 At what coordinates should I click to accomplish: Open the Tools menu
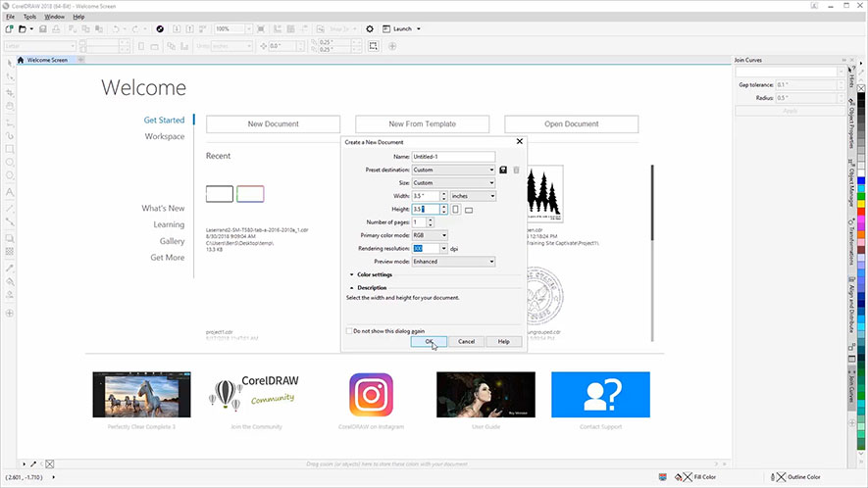point(29,17)
